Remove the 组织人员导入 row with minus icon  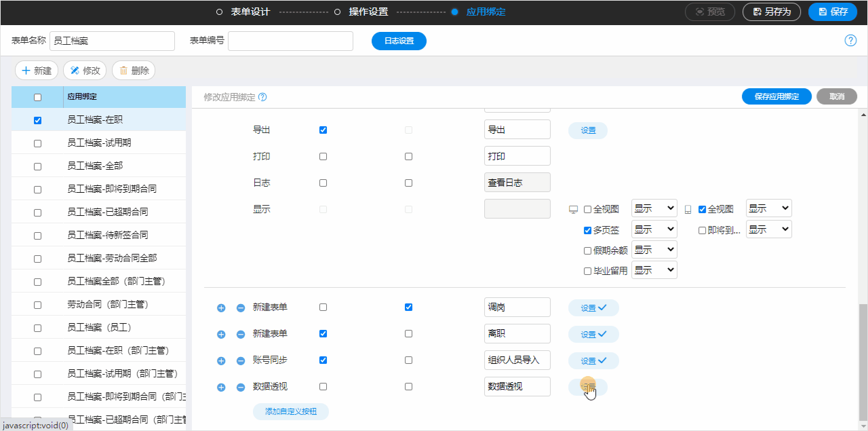241,361
